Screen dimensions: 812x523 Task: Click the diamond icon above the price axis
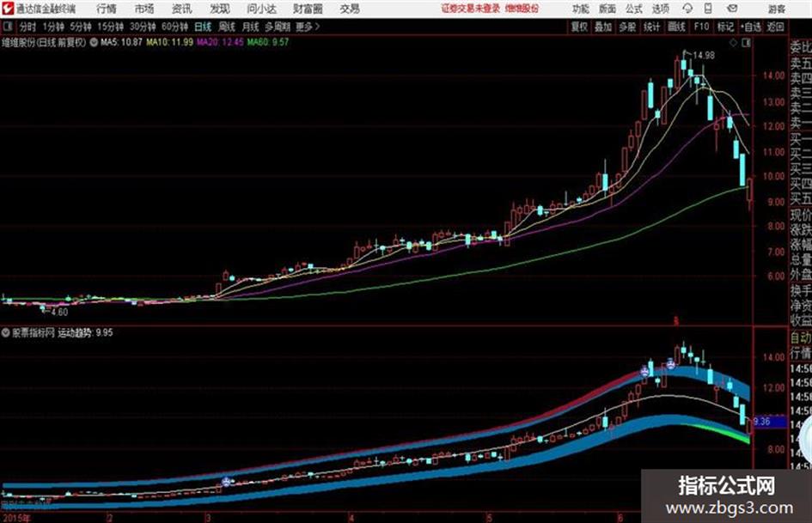coord(733,43)
